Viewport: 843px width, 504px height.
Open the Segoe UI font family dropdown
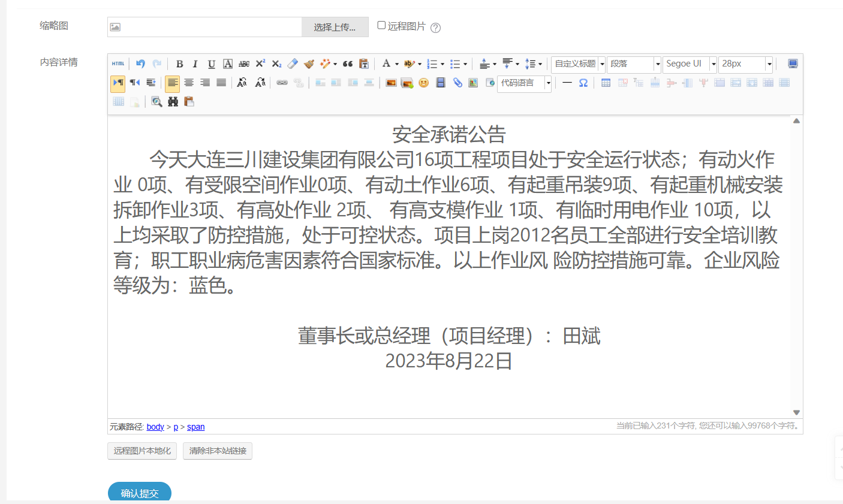(690, 64)
